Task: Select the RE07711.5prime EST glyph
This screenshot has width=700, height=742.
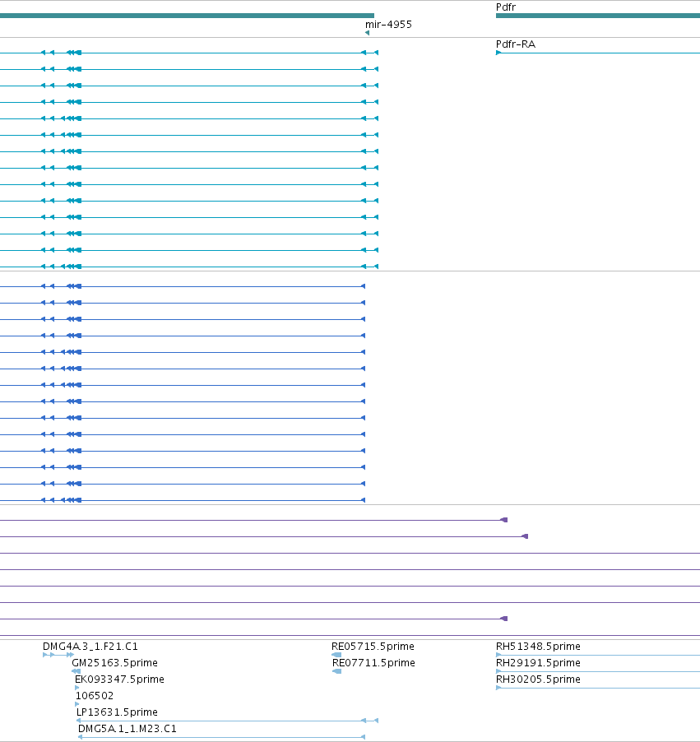Action: point(337,671)
